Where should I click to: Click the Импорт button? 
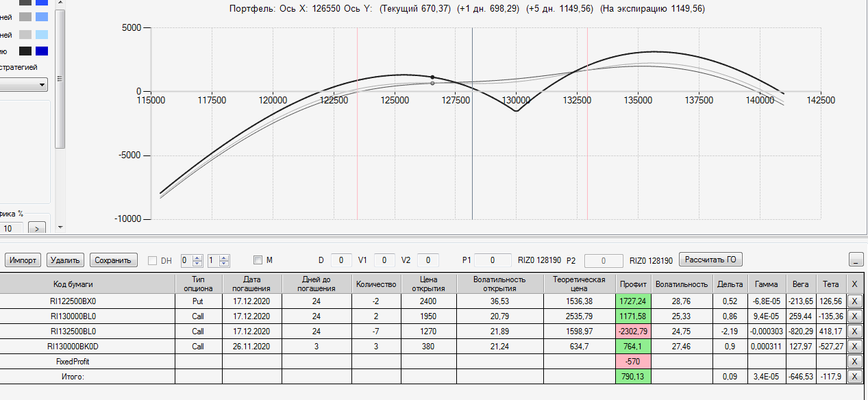(23, 260)
